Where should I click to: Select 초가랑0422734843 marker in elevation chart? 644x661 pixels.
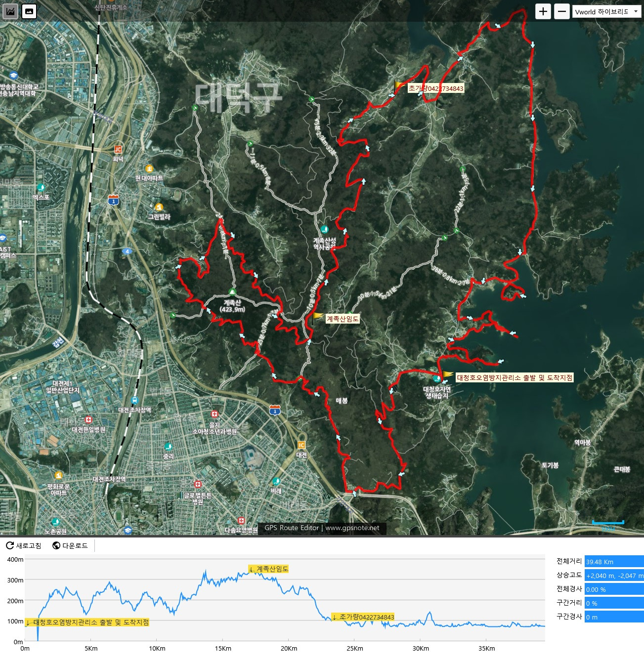(x=363, y=617)
